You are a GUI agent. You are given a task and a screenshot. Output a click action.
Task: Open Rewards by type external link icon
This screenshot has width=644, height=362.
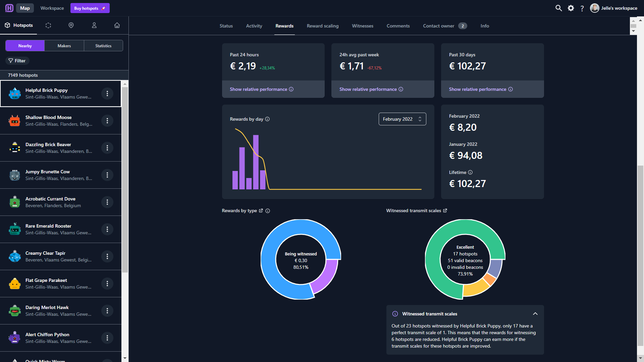(261, 210)
